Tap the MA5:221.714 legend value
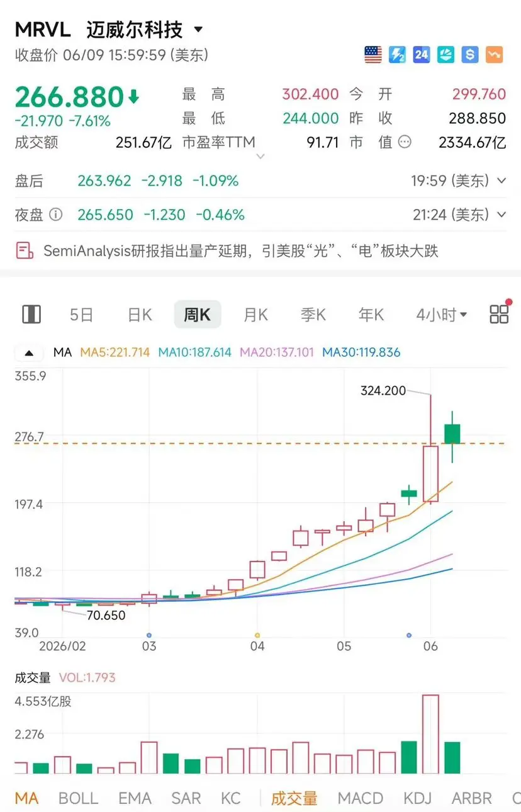521x812 pixels. coord(115,352)
